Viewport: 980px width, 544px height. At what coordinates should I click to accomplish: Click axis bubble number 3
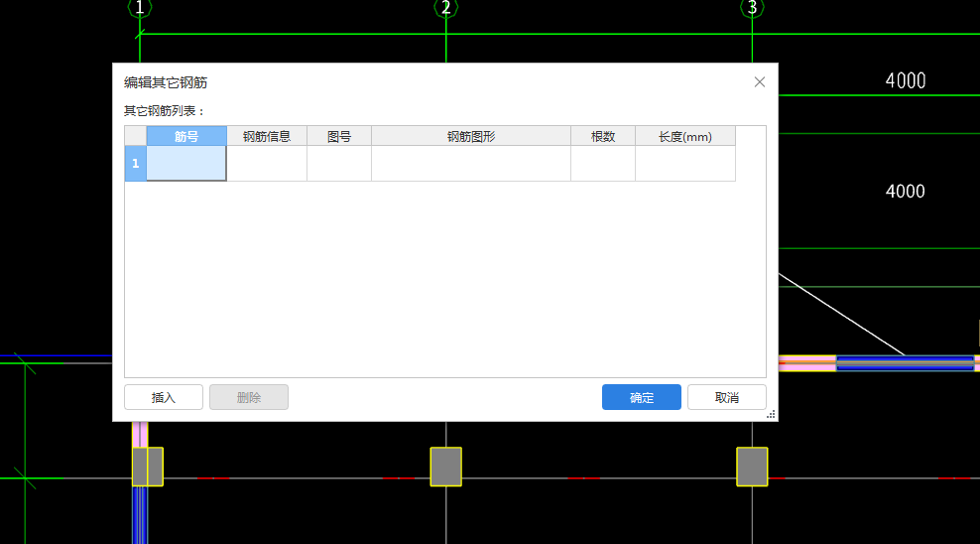pyautogui.click(x=752, y=8)
